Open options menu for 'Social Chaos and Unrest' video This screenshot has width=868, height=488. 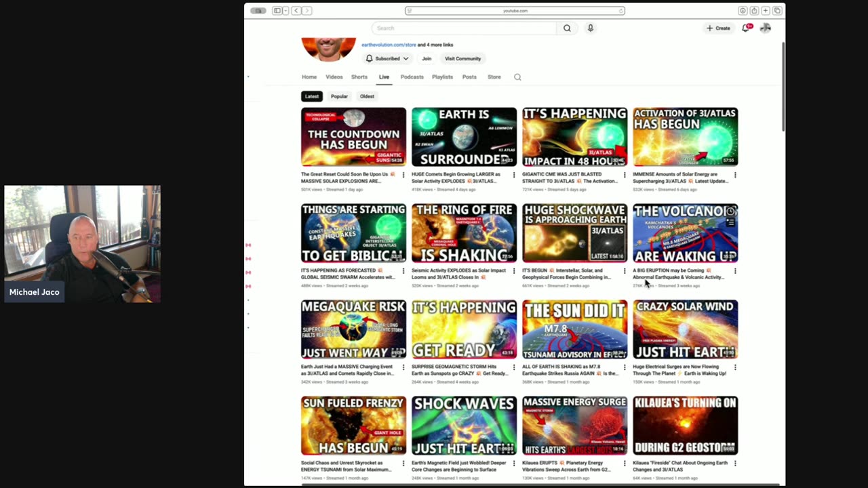coord(403,464)
